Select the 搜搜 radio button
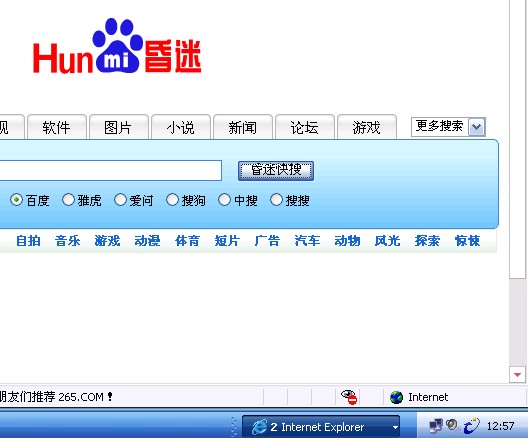 coord(276,200)
